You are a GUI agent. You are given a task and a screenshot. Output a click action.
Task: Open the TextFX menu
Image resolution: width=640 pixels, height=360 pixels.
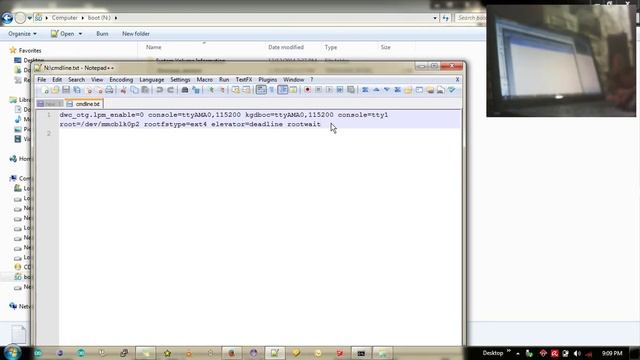click(x=244, y=80)
